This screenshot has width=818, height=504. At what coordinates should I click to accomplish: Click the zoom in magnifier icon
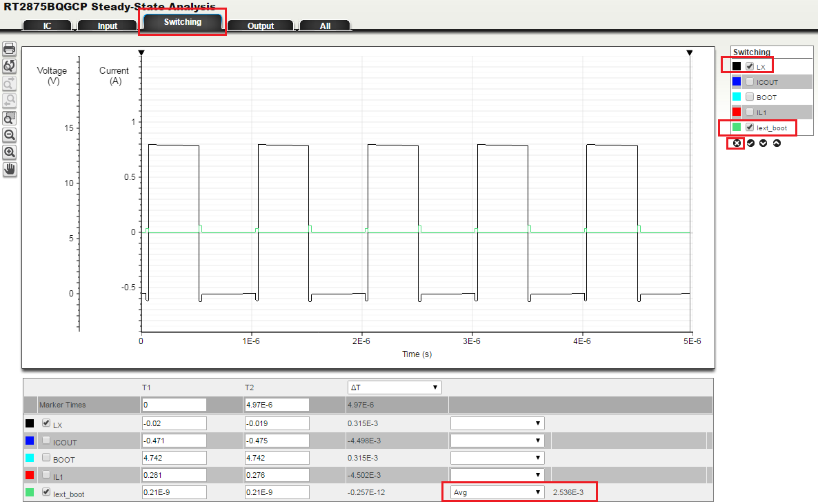coord(9,152)
